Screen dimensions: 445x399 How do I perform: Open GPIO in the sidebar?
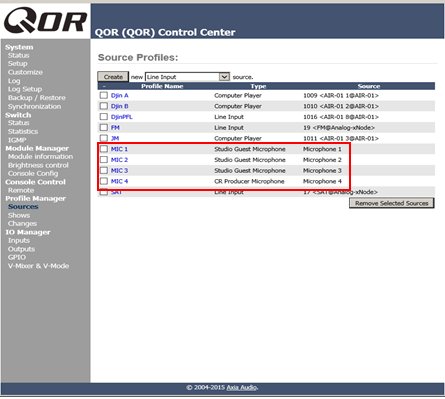(x=17, y=257)
